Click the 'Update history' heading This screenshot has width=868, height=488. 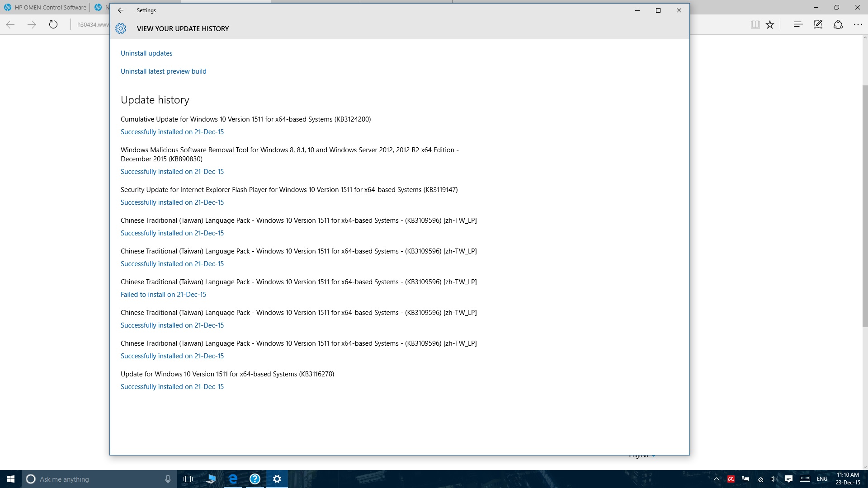(155, 100)
